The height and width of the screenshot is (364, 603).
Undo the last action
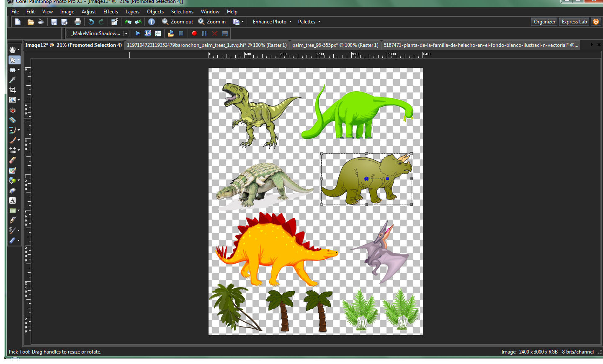91,22
